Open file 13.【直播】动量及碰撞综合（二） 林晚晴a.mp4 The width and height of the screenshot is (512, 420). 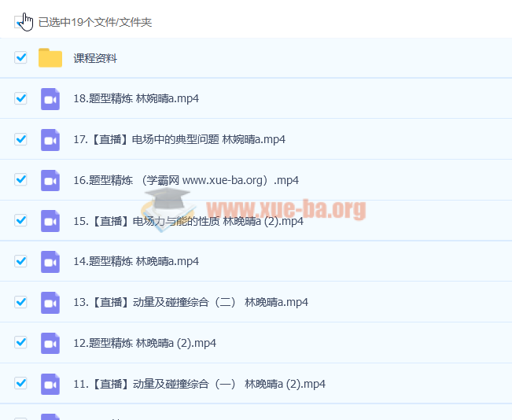(190, 303)
